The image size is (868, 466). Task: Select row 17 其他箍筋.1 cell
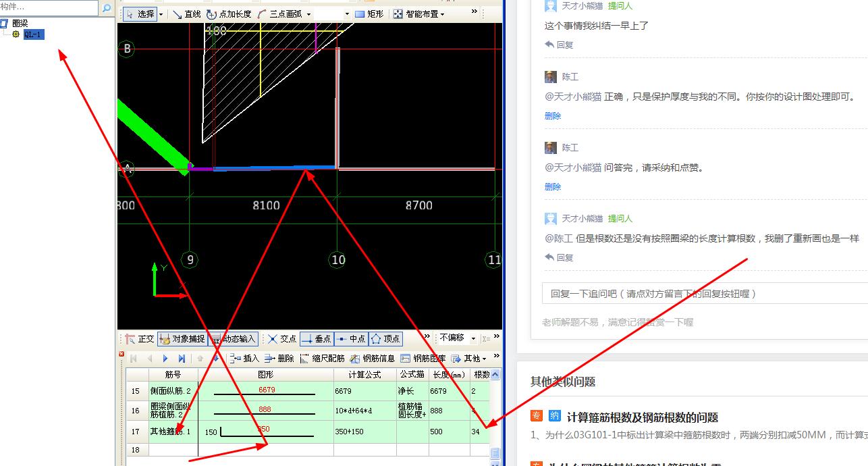coord(173,432)
